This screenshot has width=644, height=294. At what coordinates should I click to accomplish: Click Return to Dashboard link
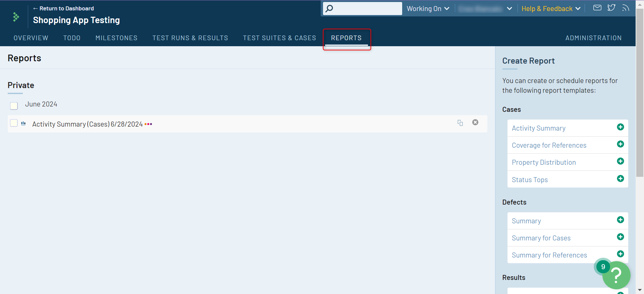[x=63, y=8]
